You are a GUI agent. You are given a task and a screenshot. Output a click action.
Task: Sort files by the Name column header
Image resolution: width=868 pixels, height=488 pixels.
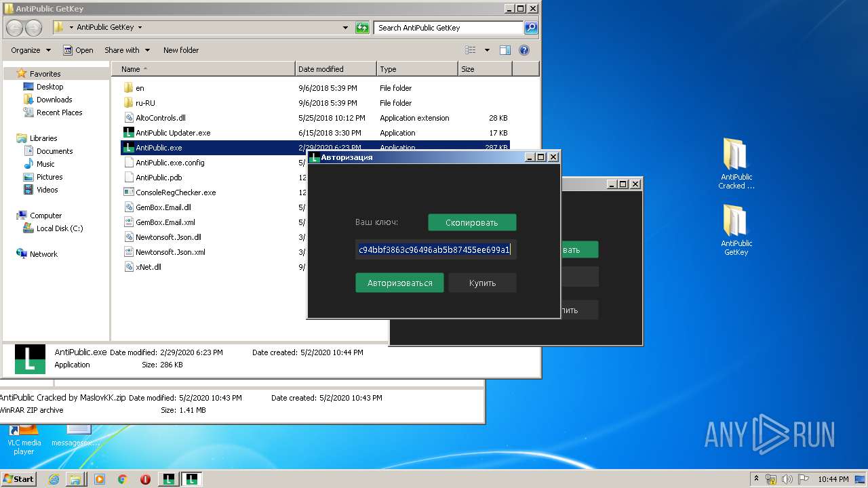point(203,69)
